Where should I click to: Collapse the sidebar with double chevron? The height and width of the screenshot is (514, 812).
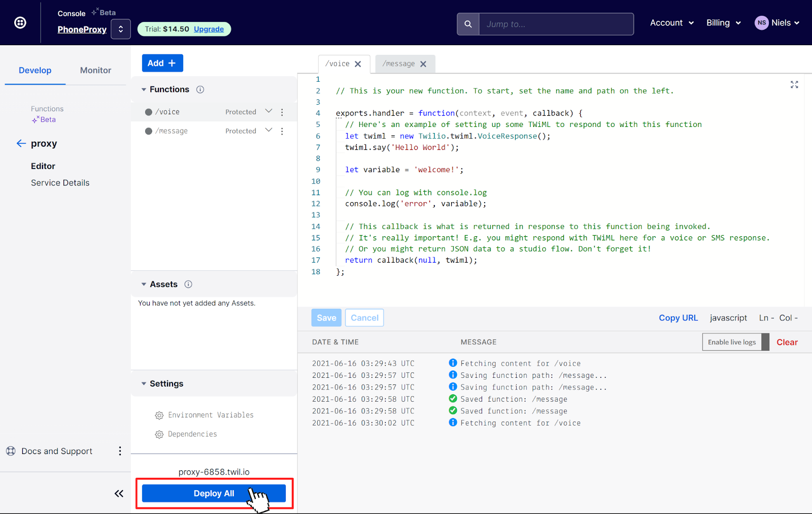pos(119,493)
